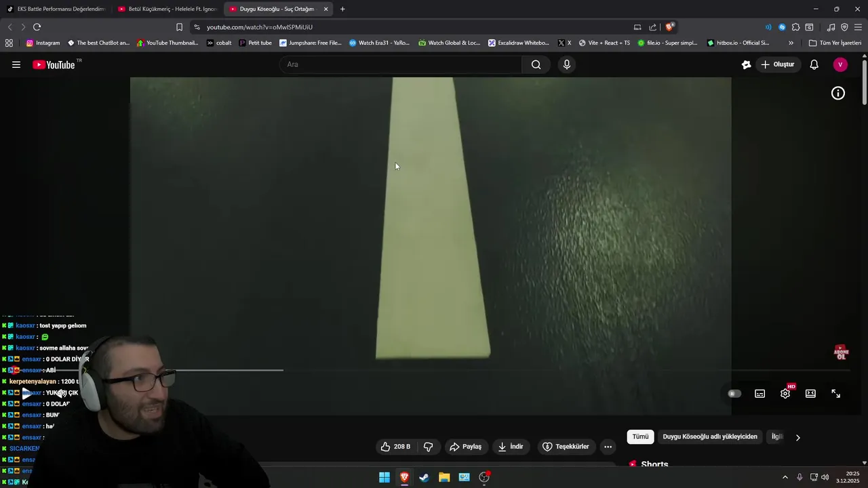
Task: Open a new browser tab
Action: (x=342, y=9)
